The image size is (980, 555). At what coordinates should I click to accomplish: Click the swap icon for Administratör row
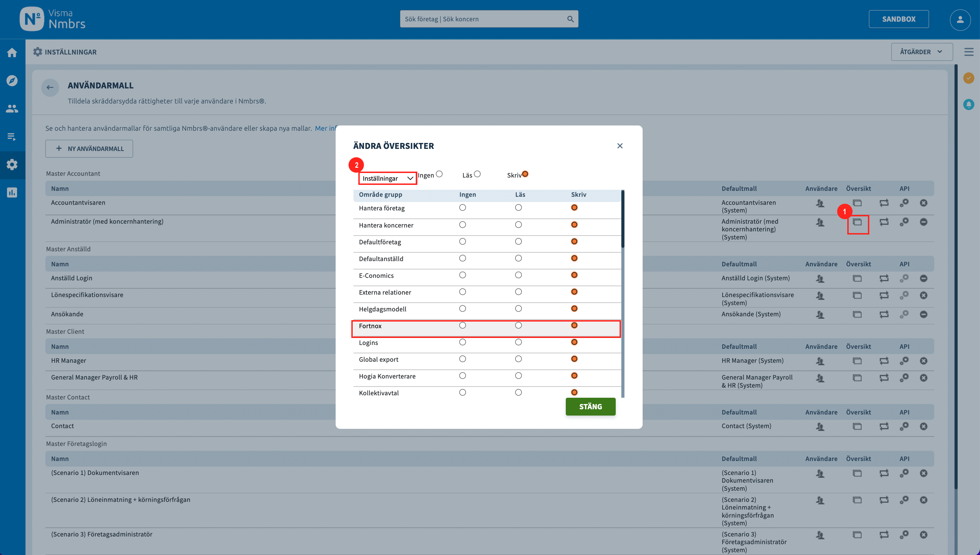click(884, 222)
